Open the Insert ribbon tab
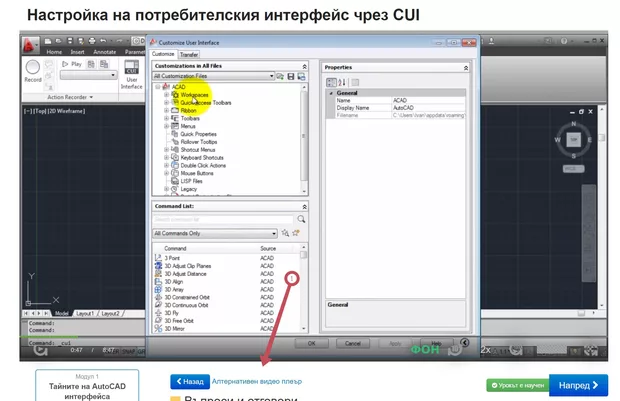620x401 pixels. [x=78, y=52]
